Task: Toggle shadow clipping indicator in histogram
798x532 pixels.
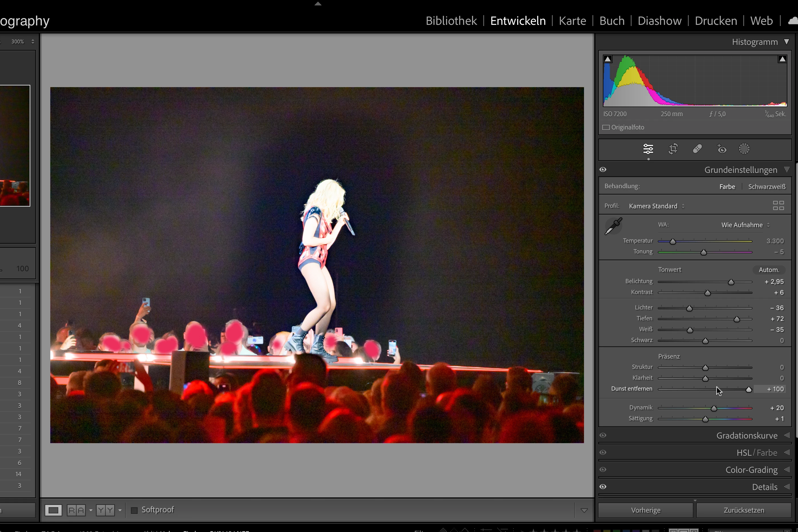Action: tap(608, 59)
